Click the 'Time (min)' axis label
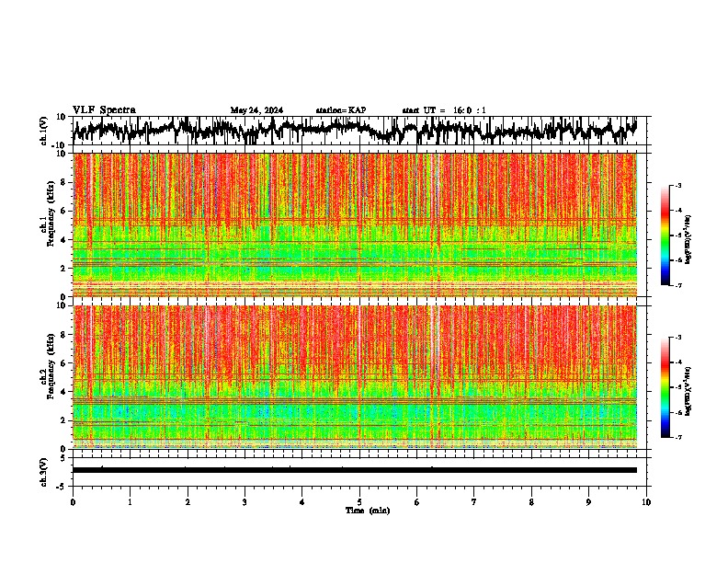Screen dimensions: 728x563 tap(368, 511)
